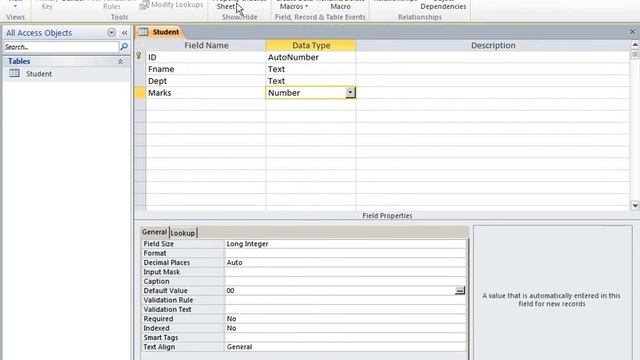Select the Marks row selector
640x360 pixels.
pos(140,93)
